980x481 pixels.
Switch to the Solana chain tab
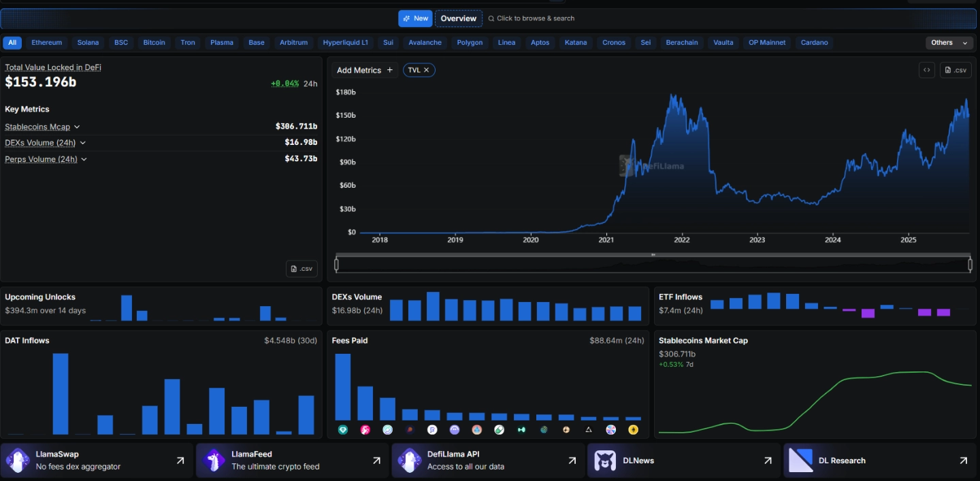click(x=88, y=42)
